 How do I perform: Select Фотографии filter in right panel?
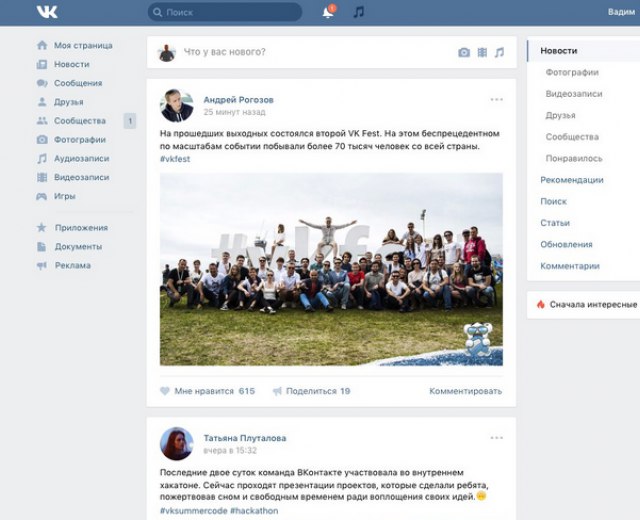[x=572, y=72]
